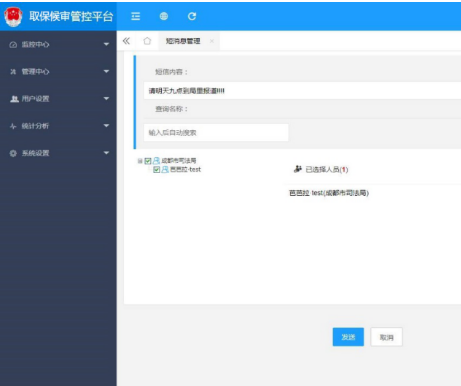The image size is (461, 386).
Task: Uncheck the 芭芭拉-test checkbox
Action: coord(157,170)
